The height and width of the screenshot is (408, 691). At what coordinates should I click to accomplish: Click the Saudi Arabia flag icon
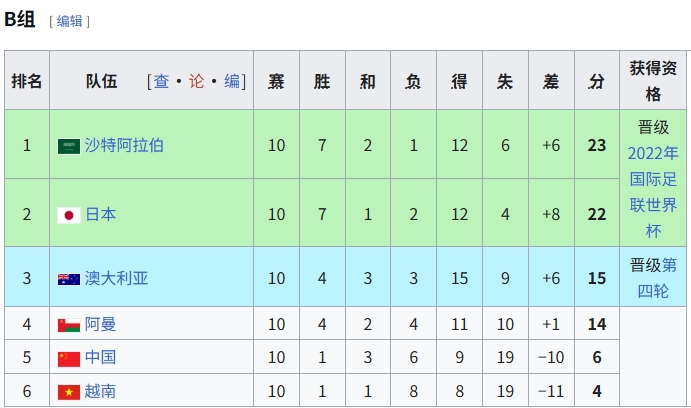click(69, 146)
